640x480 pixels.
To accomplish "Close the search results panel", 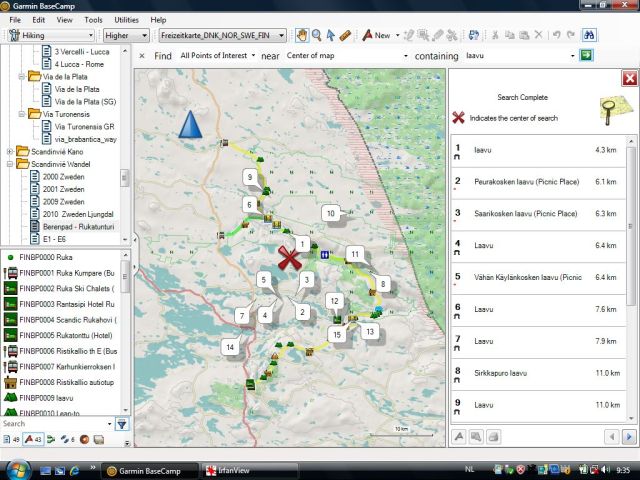I will point(629,78).
